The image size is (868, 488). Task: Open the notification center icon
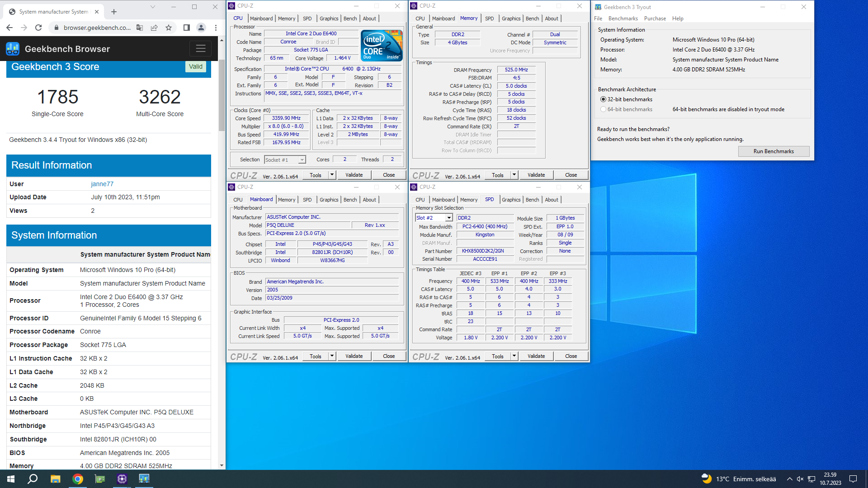click(853, 479)
